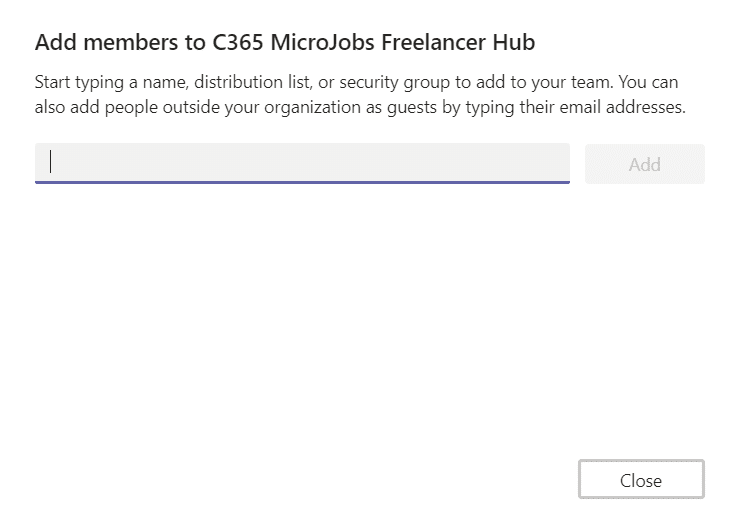
Task: Click the description text about guests
Action: click(360, 107)
